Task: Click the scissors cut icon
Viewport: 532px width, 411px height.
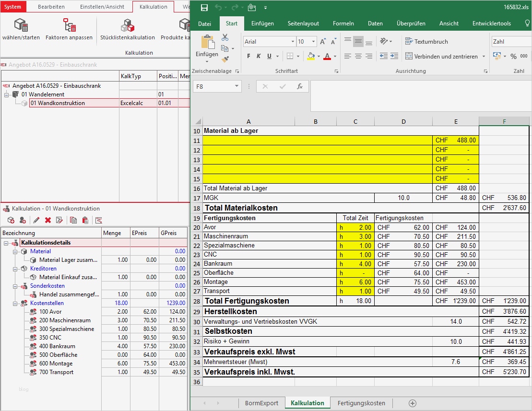Action: coord(225,37)
